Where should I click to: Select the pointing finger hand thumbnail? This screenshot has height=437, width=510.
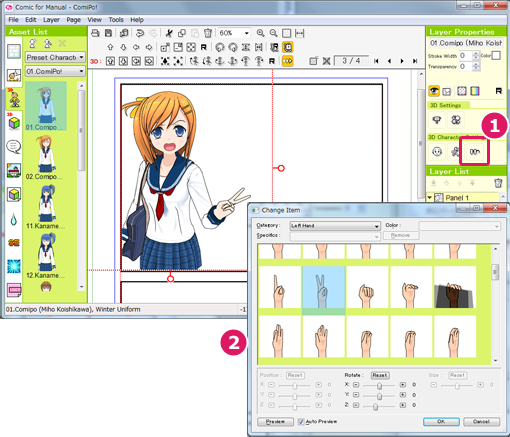click(x=279, y=288)
